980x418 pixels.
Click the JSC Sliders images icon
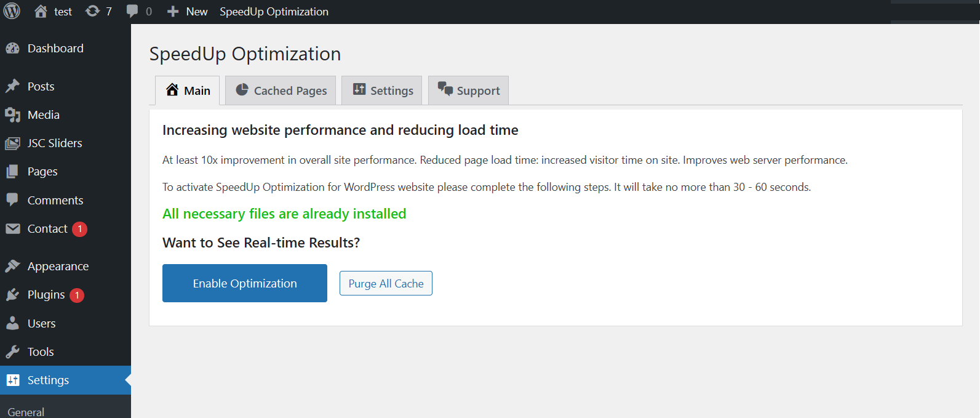(12, 143)
